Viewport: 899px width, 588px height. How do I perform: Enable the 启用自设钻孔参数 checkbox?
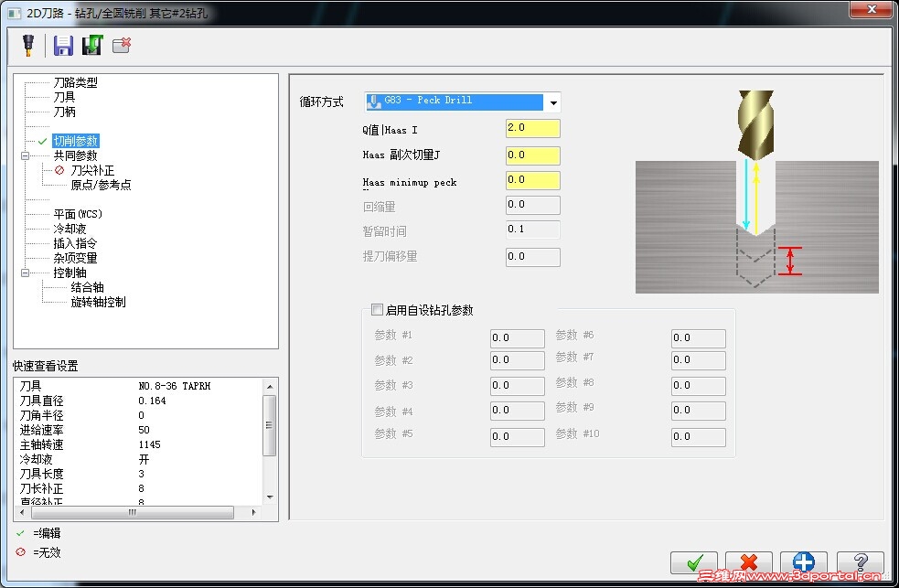click(x=377, y=310)
